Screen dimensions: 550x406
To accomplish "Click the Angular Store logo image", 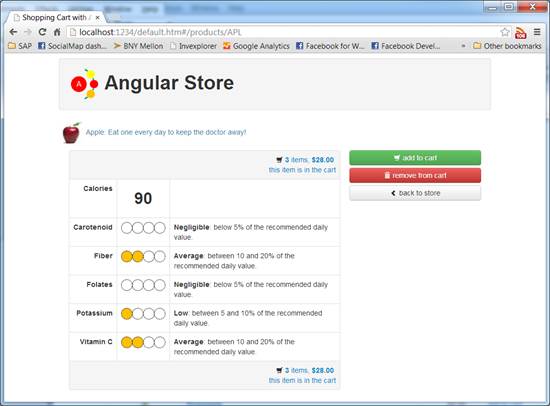I will tap(84, 84).
